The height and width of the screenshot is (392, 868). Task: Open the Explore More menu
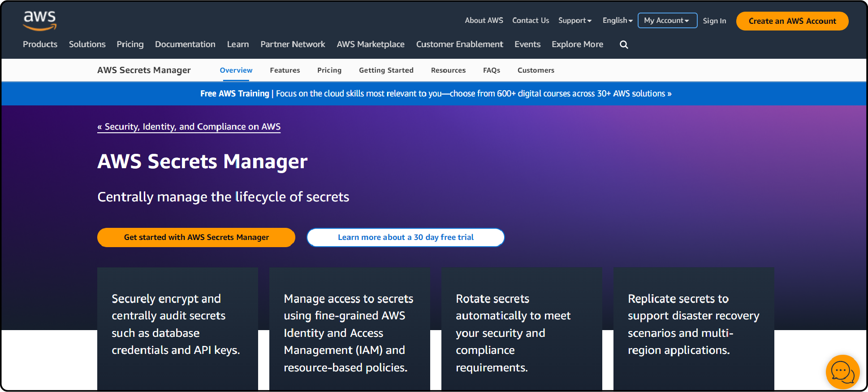tap(577, 44)
